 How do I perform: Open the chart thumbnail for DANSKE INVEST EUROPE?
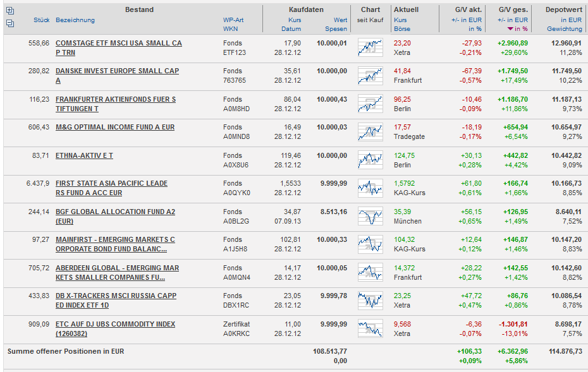click(x=370, y=75)
